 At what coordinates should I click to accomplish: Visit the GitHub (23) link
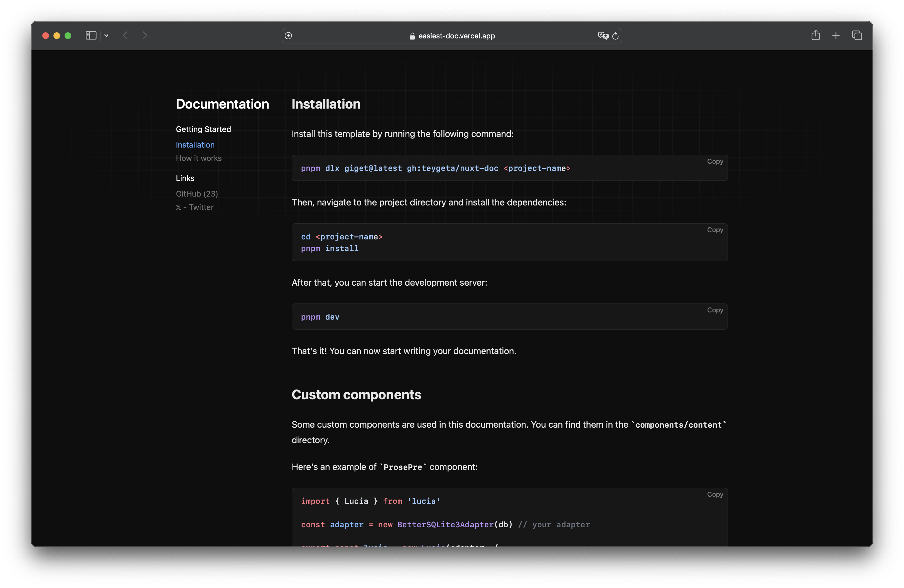pos(196,193)
